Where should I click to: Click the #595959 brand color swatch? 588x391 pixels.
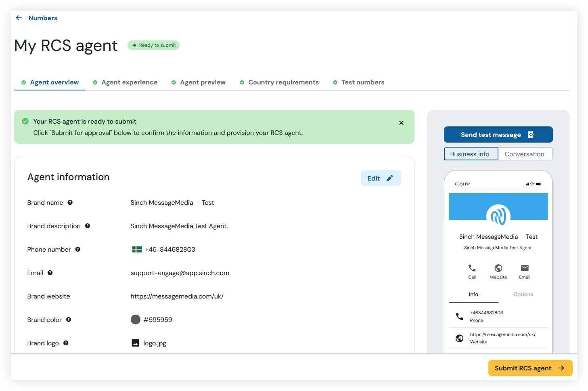pyautogui.click(x=136, y=320)
